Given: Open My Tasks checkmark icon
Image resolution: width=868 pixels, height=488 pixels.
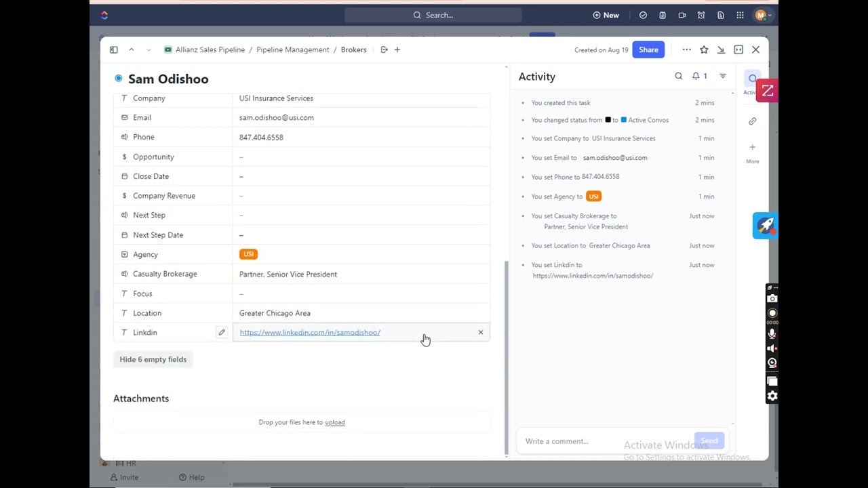Looking at the screenshot, I should coord(643,15).
